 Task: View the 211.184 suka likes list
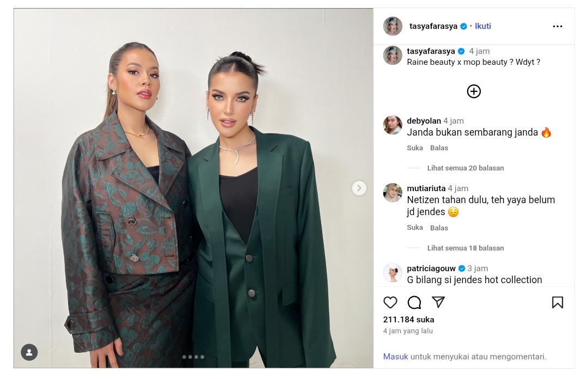[408, 320]
